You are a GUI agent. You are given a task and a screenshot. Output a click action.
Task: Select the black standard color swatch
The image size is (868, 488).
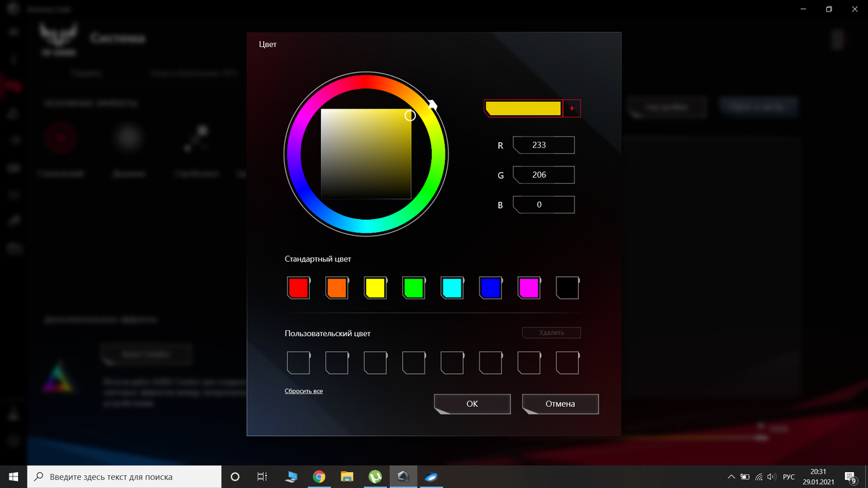coord(568,288)
